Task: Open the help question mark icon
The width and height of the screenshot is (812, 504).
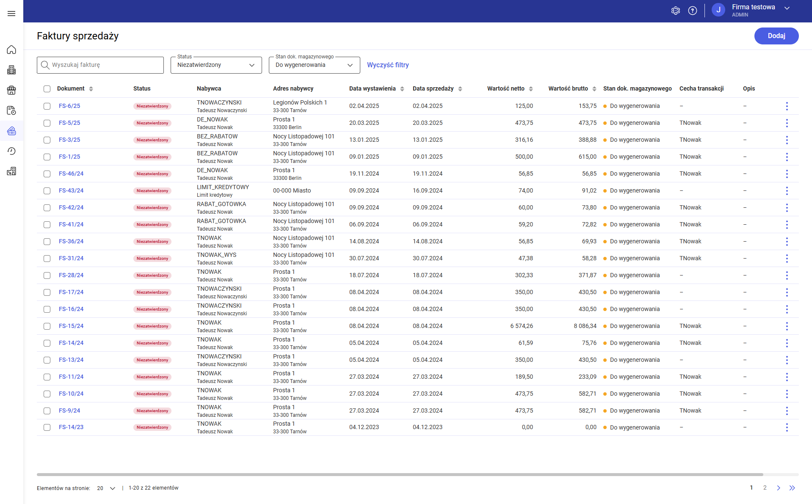Action: tap(693, 11)
